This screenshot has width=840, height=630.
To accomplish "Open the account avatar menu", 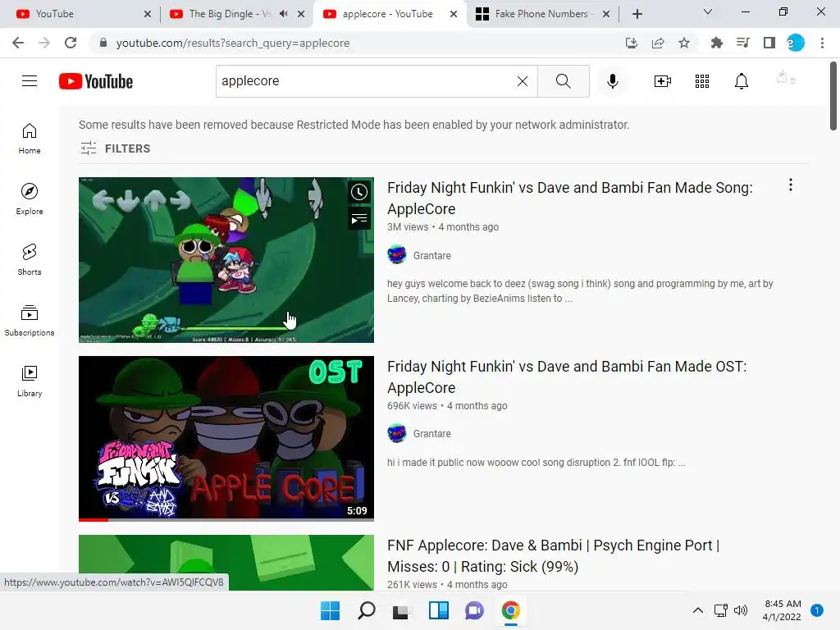I will tap(785, 80).
